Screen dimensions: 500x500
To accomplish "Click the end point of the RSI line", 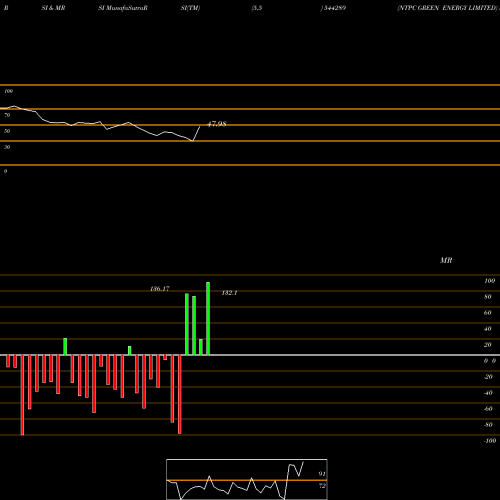I will click(x=200, y=126).
